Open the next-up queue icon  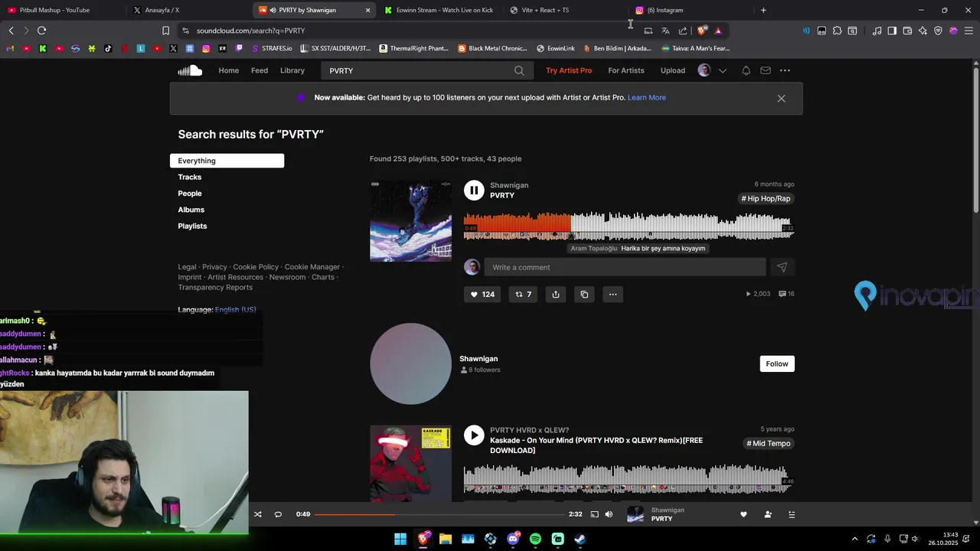792,514
